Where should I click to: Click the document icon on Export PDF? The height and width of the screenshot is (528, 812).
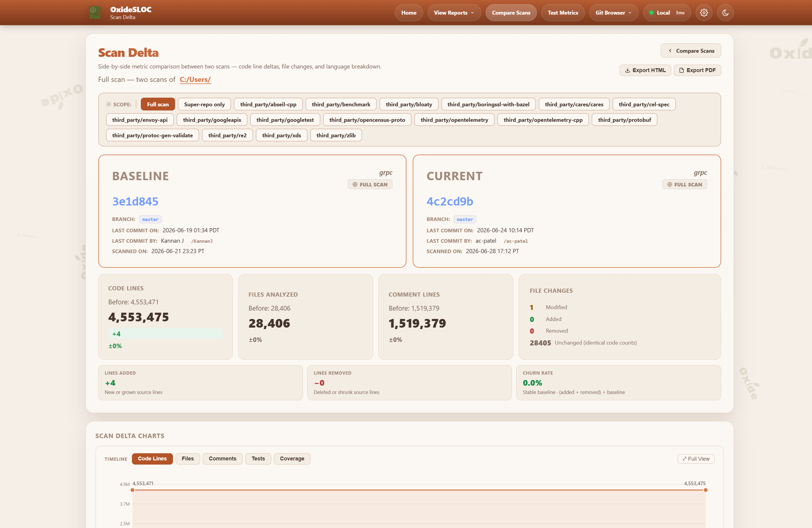pyautogui.click(x=681, y=70)
